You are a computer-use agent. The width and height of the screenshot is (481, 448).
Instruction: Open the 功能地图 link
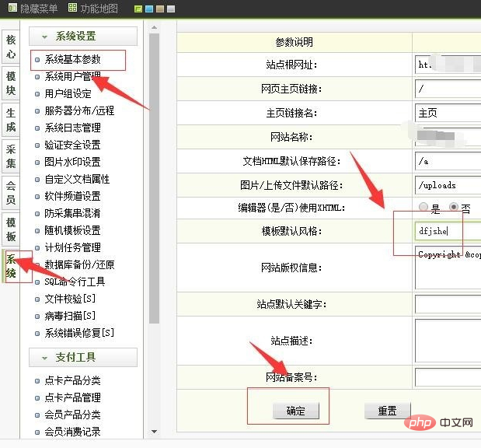pos(99,9)
